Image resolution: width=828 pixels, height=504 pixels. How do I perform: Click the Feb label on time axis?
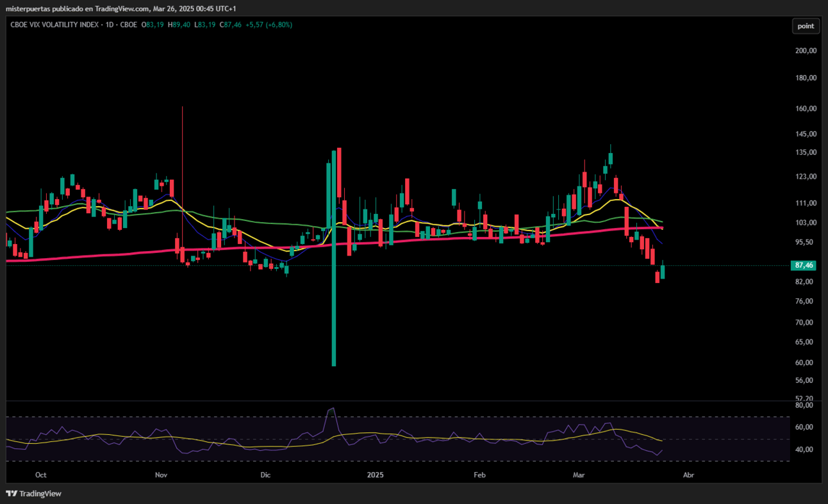pyautogui.click(x=479, y=475)
